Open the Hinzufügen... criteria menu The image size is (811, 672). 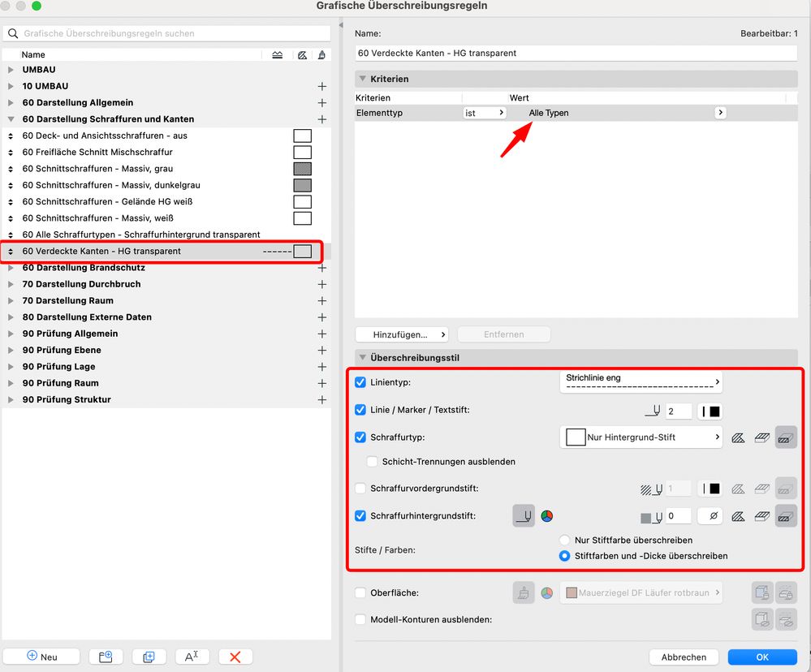pos(402,334)
